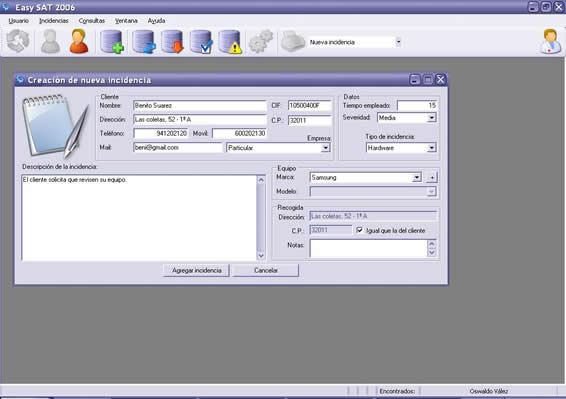
Task: Open the Empresa Particular dropdown
Action: pos(326,148)
